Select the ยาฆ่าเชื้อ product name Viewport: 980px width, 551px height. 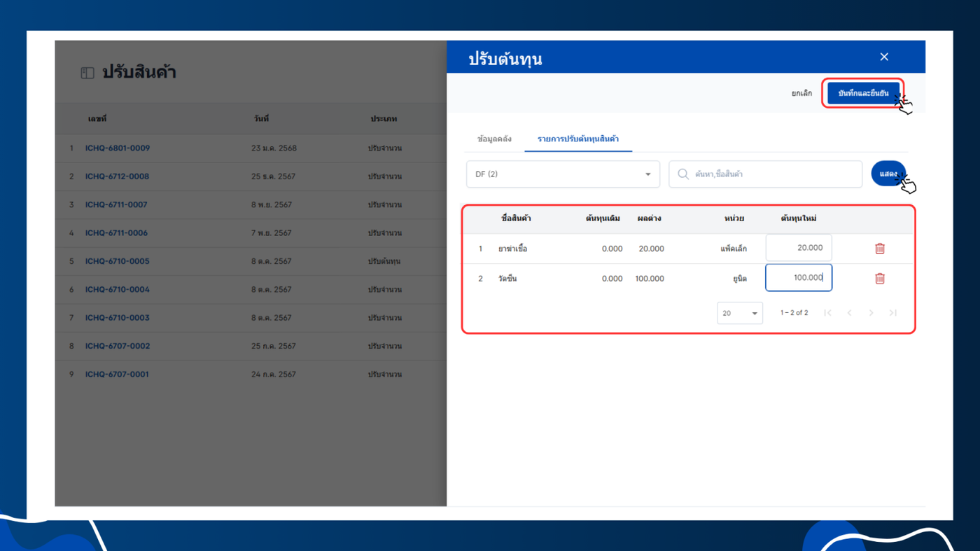(512, 249)
